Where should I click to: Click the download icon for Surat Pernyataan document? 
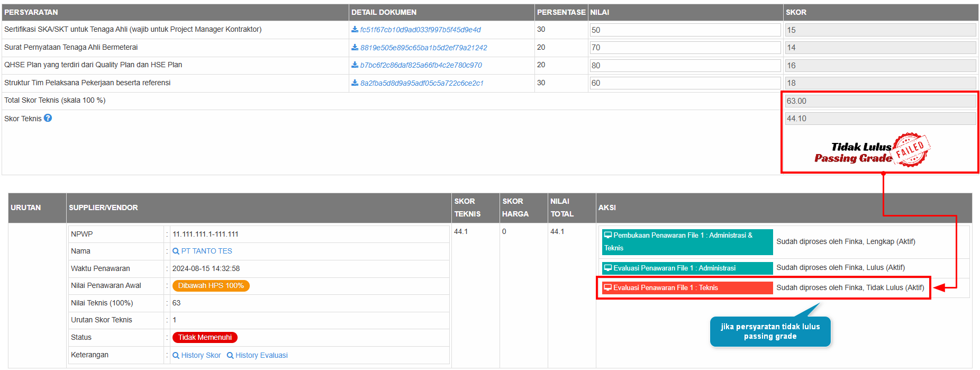click(x=355, y=48)
